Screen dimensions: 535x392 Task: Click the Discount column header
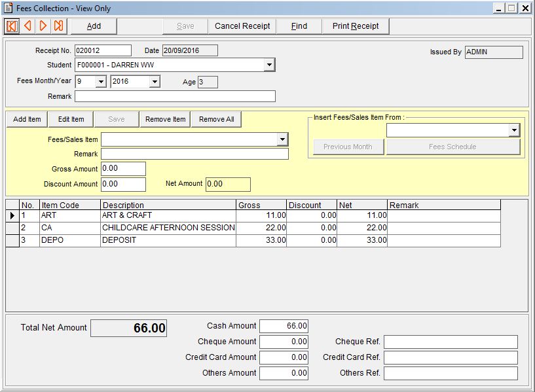312,205
